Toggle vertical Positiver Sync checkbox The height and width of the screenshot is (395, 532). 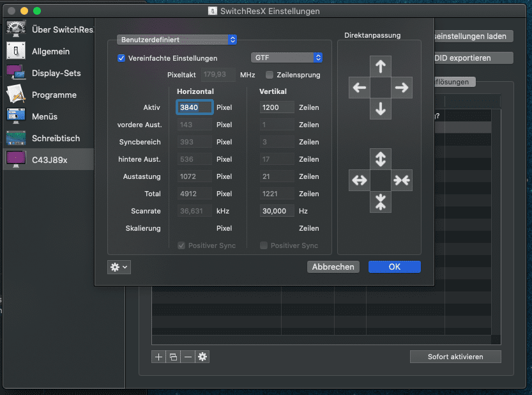[264, 245]
